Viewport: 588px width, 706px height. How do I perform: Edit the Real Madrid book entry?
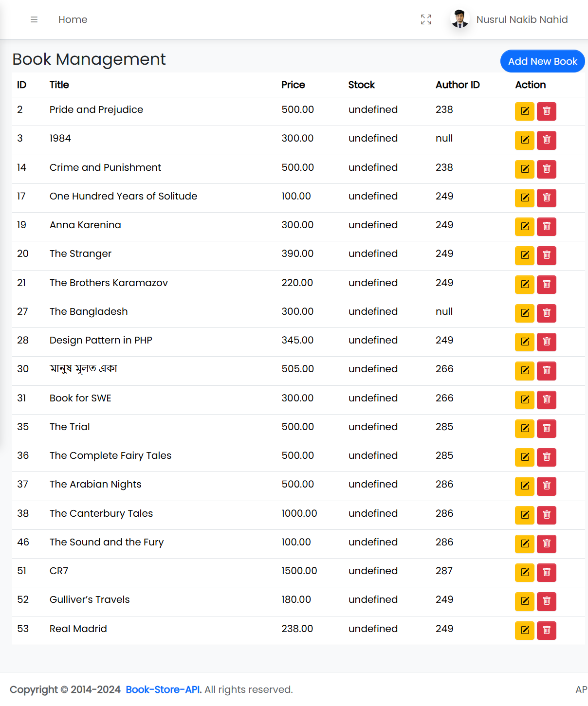pyautogui.click(x=524, y=630)
